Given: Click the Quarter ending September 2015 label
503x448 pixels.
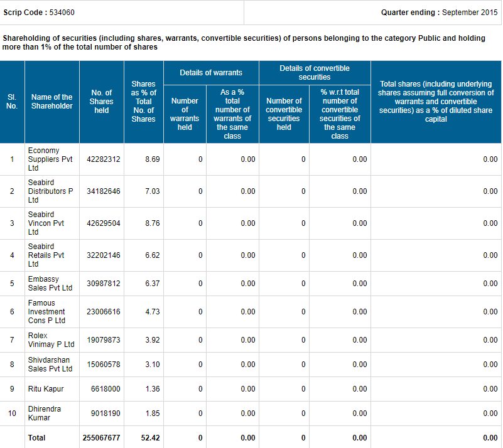Looking at the screenshot, I should (x=439, y=13).
